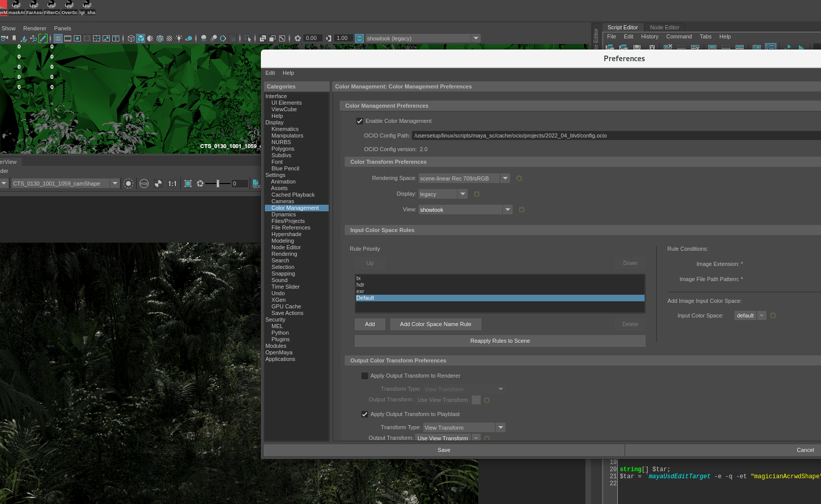Enable the Use All Lights lightbulb icon

[x=178, y=38]
